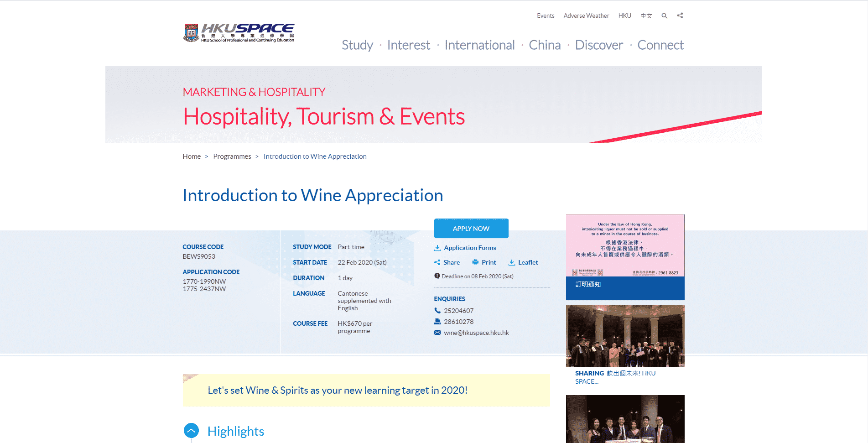Click email wine@hkuspace.hku.hk

click(x=476, y=333)
